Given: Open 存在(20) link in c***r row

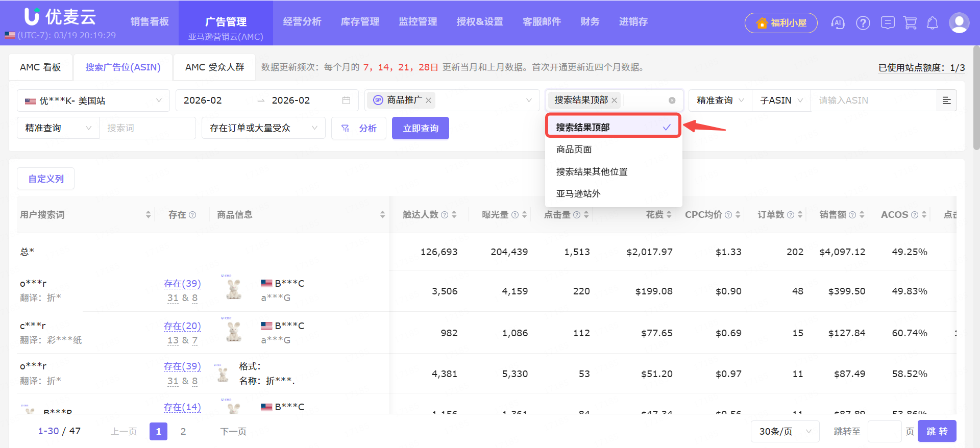Looking at the screenshot, I should click(182, 326).
